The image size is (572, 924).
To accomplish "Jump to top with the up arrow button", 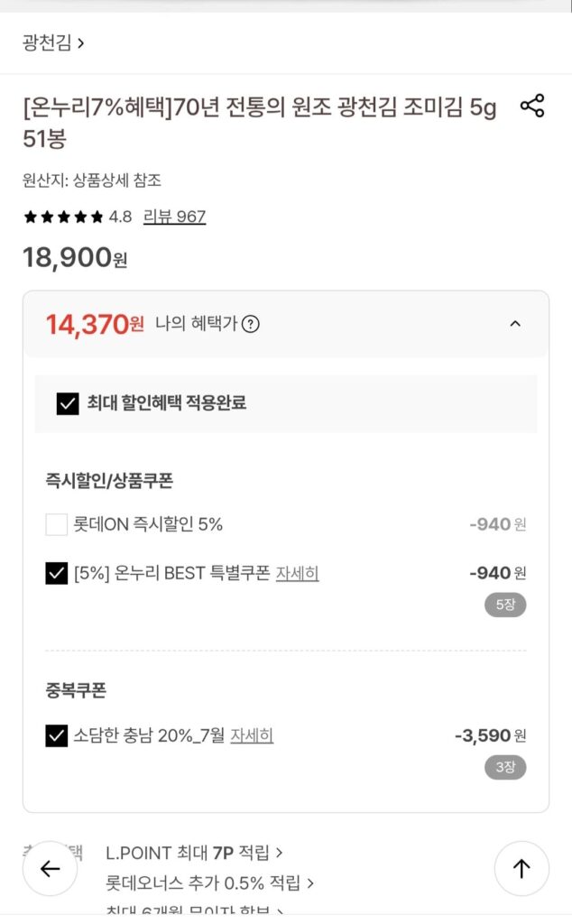I will click(x=521, y=868).
